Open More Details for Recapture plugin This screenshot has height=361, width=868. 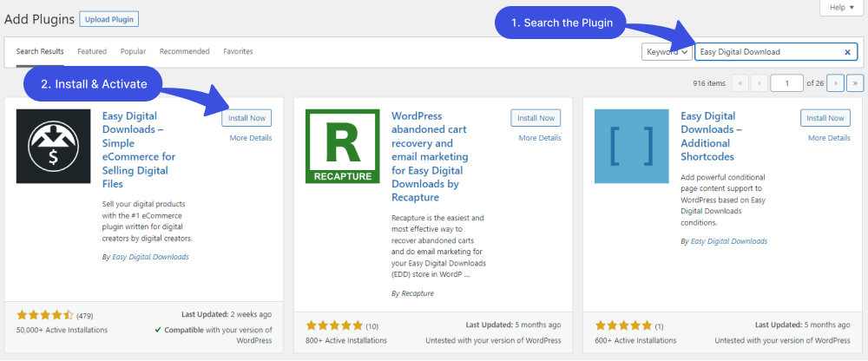click(x=540, y=138)
